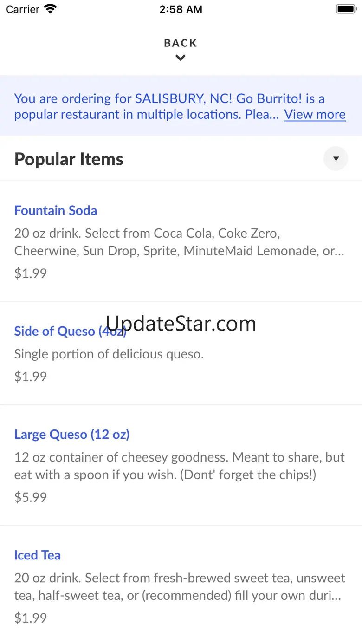Tap the Wi-Fi icon in status bar
The height and width of the screenshot is (644, 362).
pyautogui.click(x=50, y=9)
